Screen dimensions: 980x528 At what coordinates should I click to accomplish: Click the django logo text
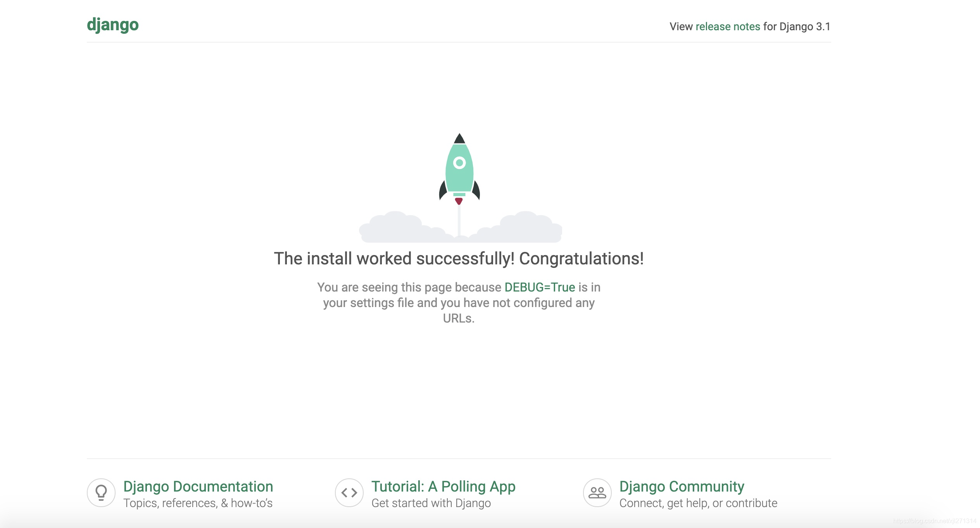click(x=112, y=25)
